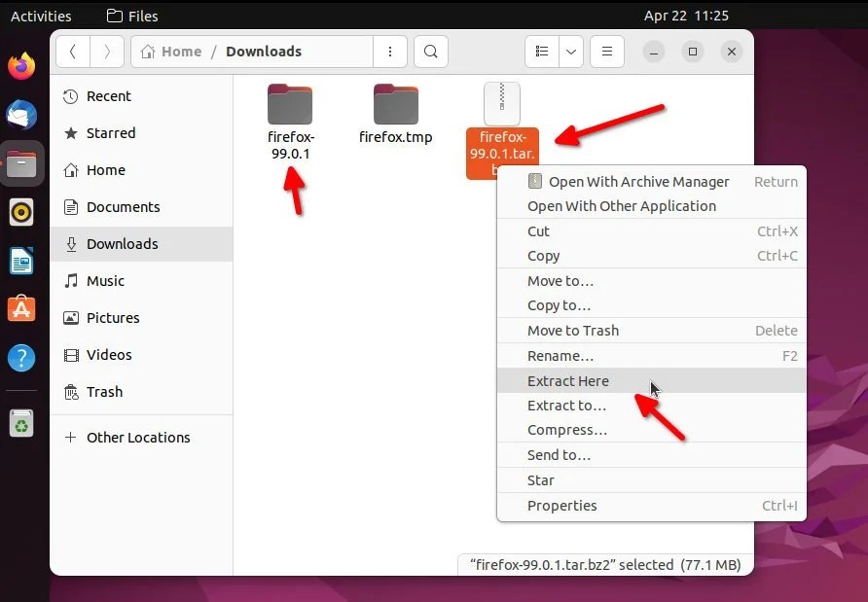Open the view options dropdown chevron
Screen dimensions: 868x602
(x=570, y=52)
